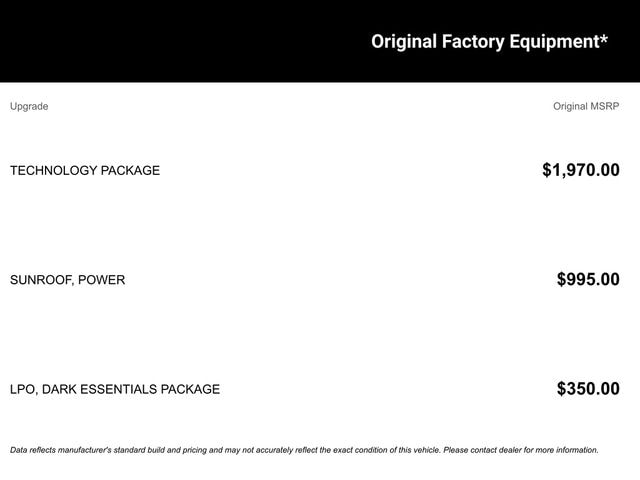Viewport: 640px width, 480px height.
Task: Click the 'LPO' text in the third row
Action: (22, 389)
